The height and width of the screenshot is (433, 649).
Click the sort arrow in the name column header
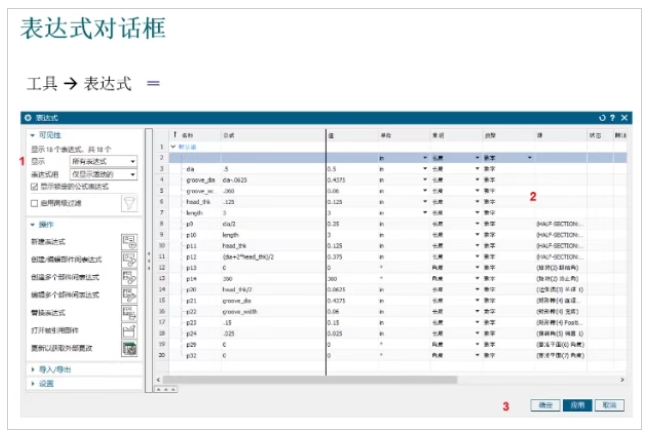pyautogui.click(x=175, y=135)
